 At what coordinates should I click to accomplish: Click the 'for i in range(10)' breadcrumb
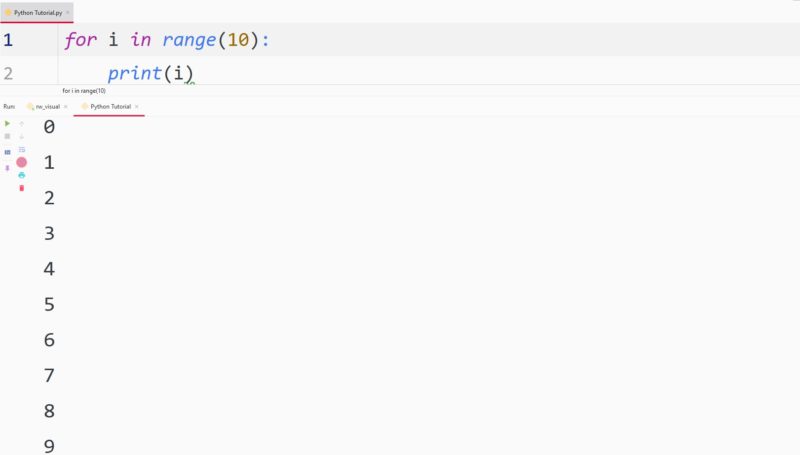84,90
